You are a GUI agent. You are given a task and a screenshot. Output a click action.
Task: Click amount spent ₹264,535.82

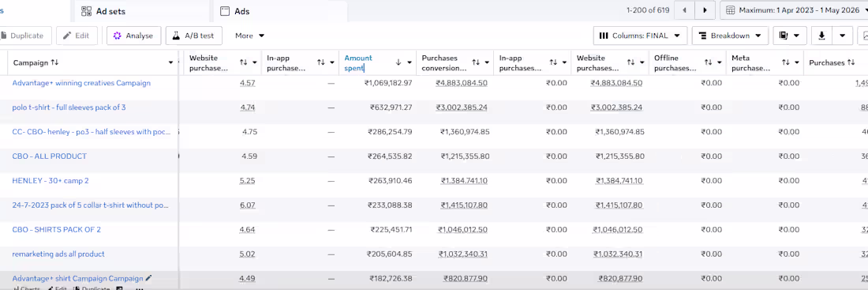390,156
